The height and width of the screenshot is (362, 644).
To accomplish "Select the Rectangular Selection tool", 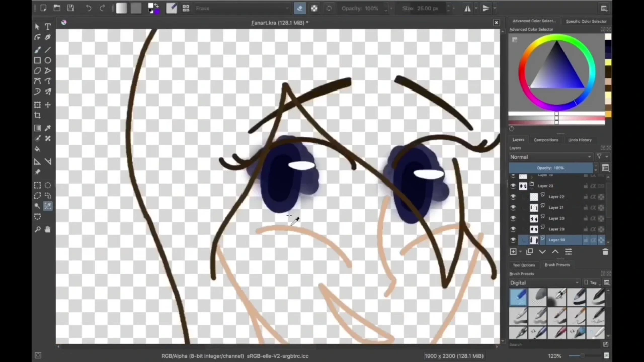I will pos(37,185).
